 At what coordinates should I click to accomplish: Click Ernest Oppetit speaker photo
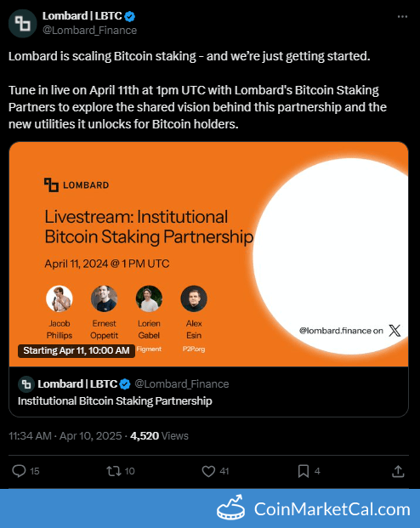pyautogui.click(x=104, y=298)
